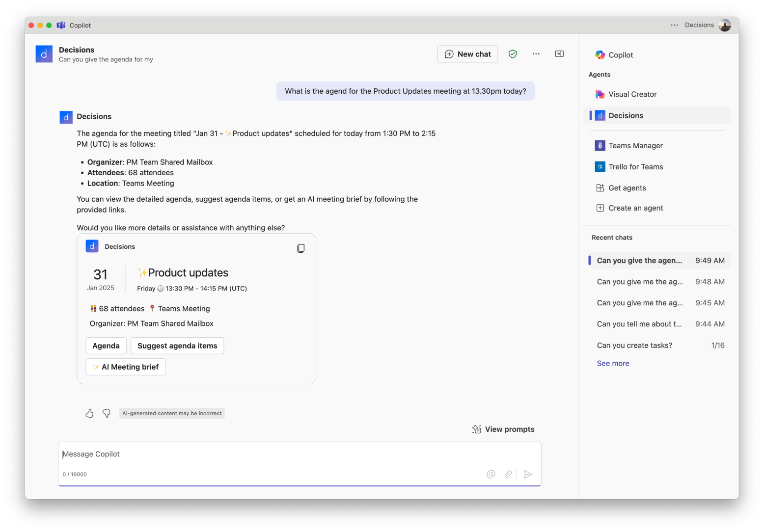Click the Copilot logo icon
This screenshot has width=764, height=532.
click(x=600, y=55)
